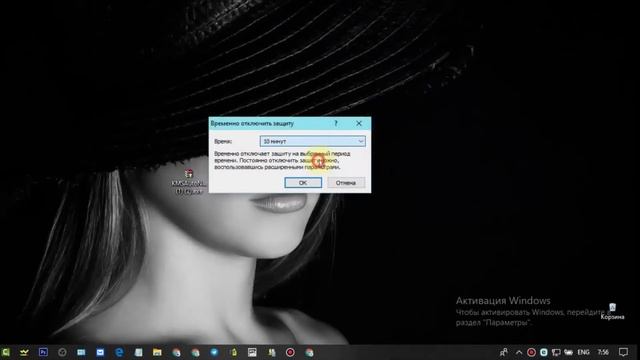The image size is (640, 360).
Task: Close the Временно отключить защиту dialog
Action: click(x=359, y=123)
